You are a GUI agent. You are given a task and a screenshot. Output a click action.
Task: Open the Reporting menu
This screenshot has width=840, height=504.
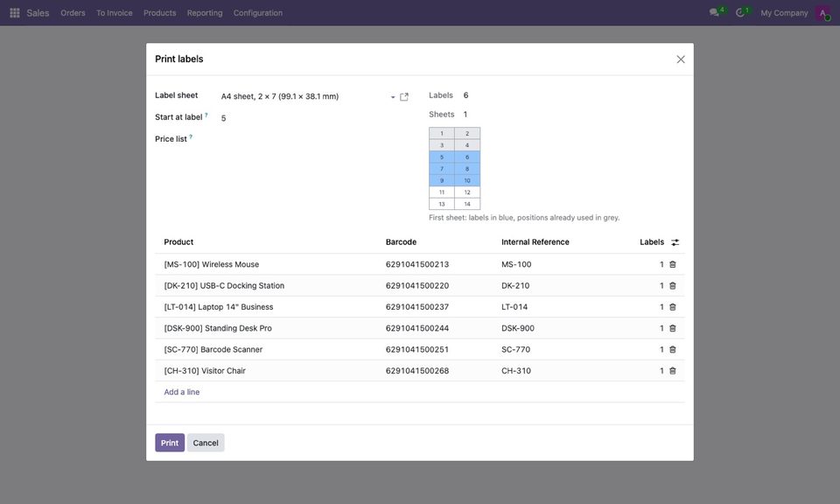205,13
